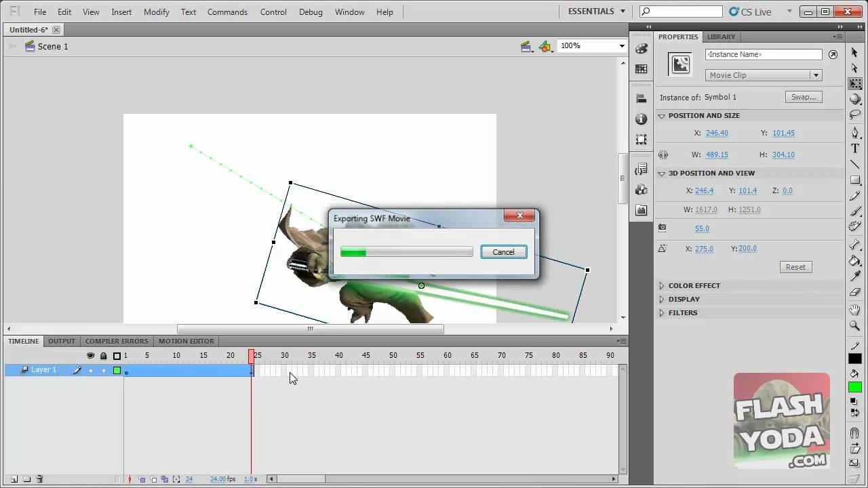Toggle Modify Onion Markers in timeline

tap(176, 479)
